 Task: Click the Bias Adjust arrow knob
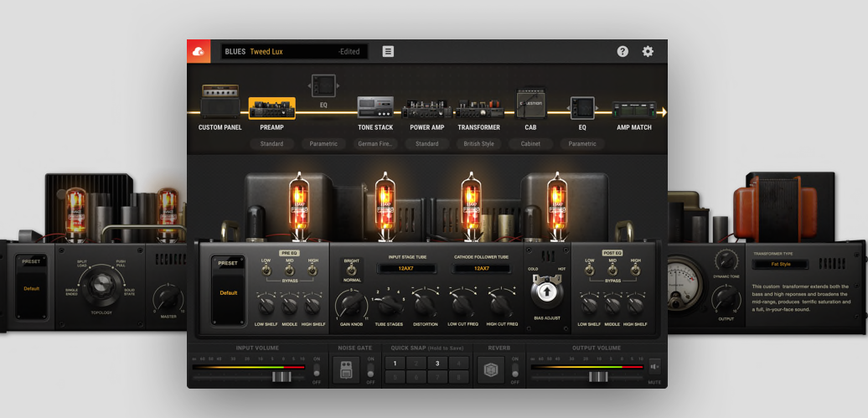[x=546, y=292]
